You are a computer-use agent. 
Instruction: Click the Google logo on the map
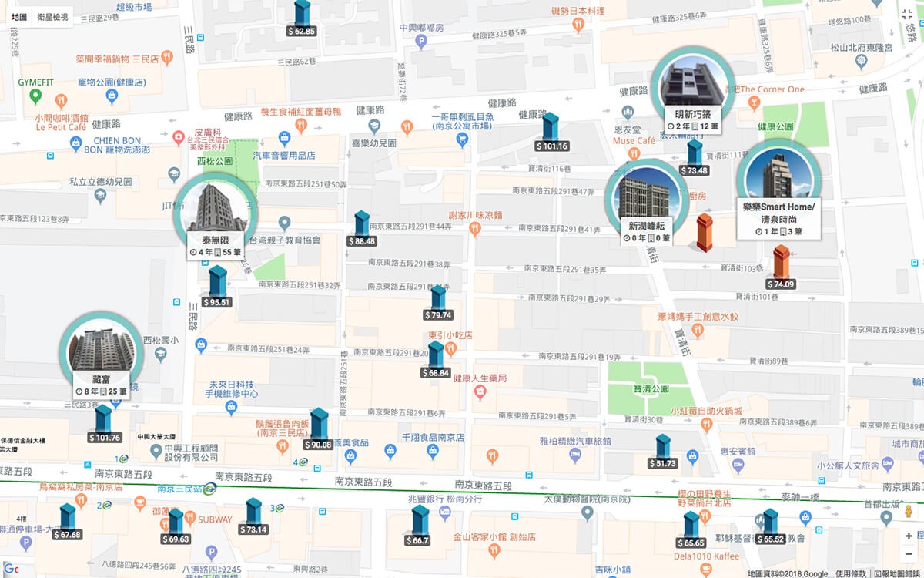[x=11, y=569]
